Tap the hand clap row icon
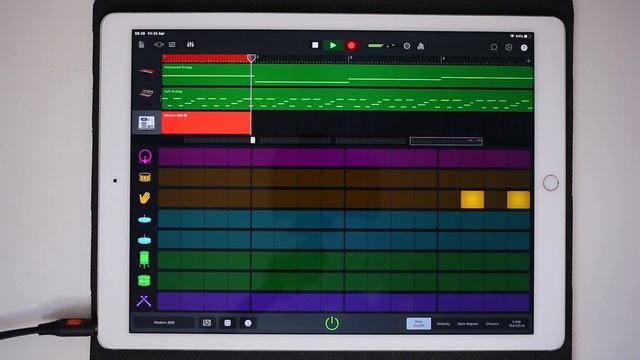 click(144, 198)
